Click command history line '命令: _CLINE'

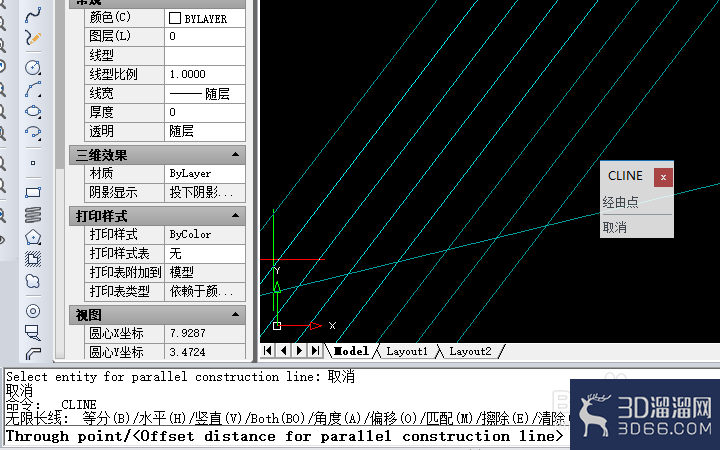[x=51, y=405]
